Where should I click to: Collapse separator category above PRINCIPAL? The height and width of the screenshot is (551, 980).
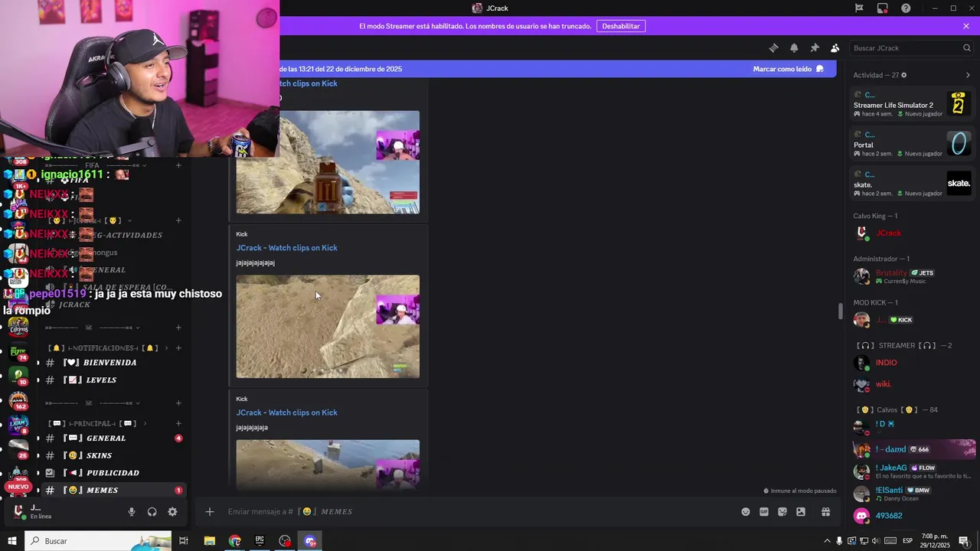[91, 403]
